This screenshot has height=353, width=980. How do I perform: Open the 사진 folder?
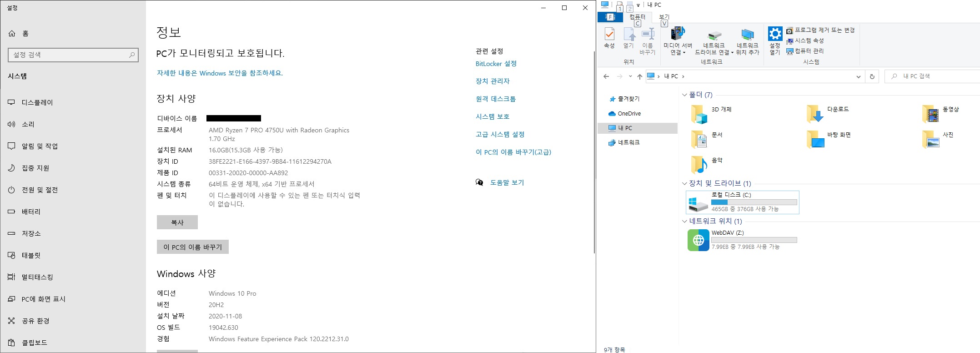(x=938, y=139)
